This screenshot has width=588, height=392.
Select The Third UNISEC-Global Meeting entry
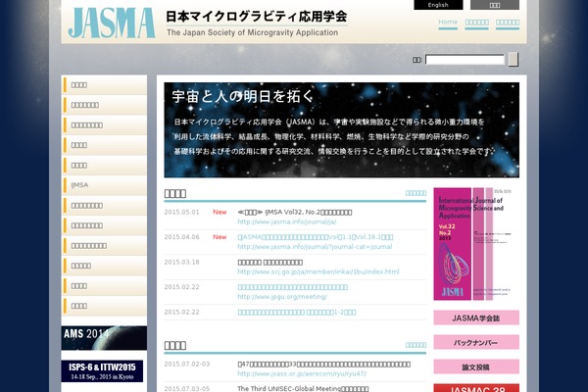pos(303,389)
